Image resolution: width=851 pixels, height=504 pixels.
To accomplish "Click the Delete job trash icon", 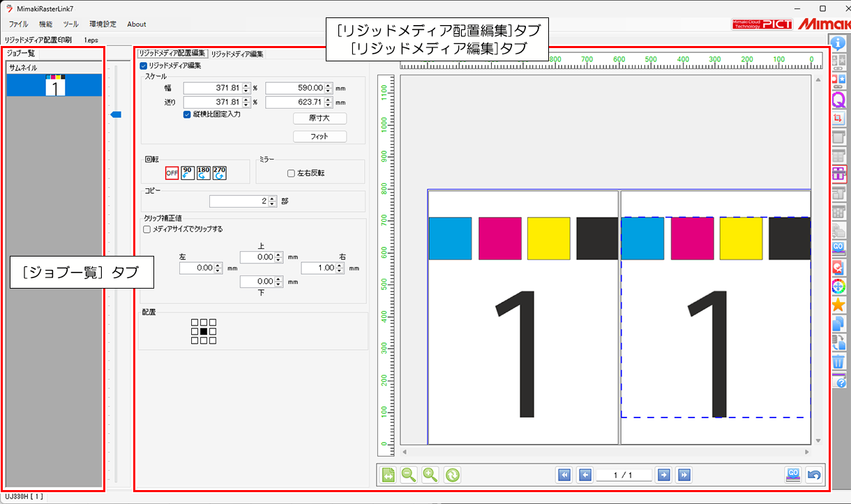I will pos(839,362).
